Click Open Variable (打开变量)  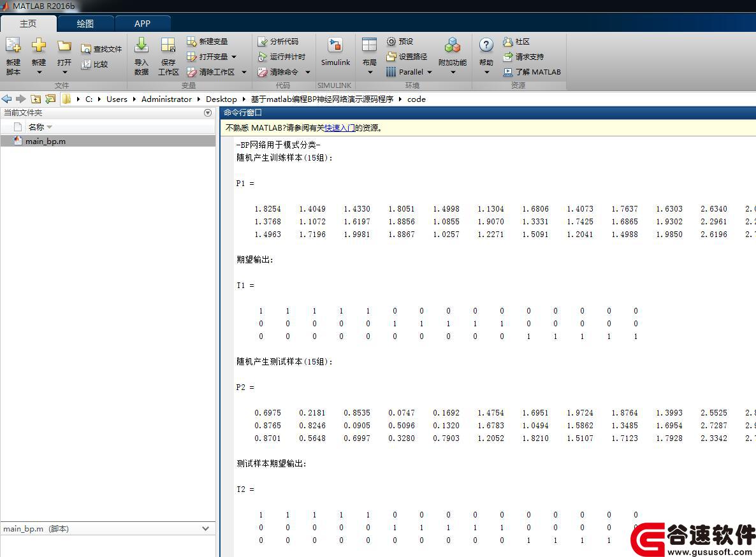click(x=207, y=57)
